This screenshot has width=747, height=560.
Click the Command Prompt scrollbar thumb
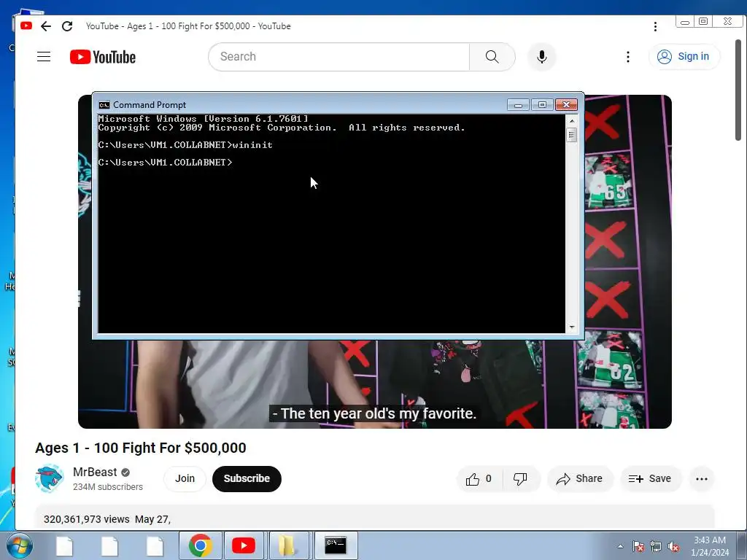coord(572,135)
